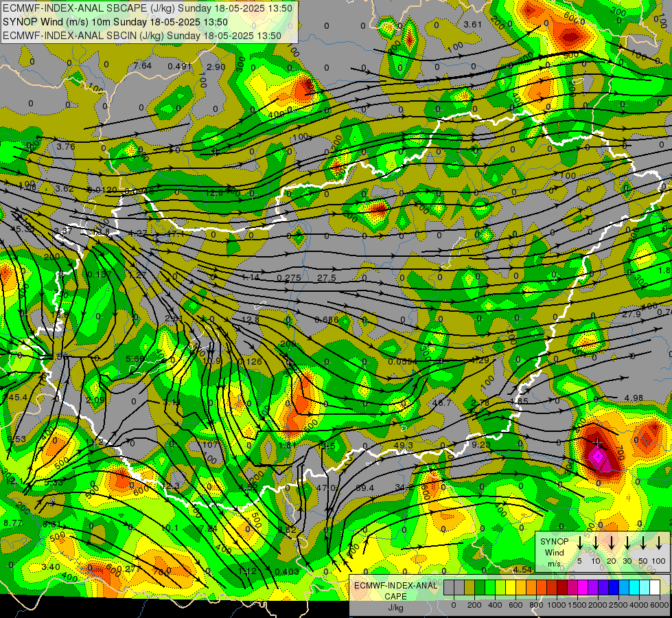The image size is (672, 618).
Task: Click the 4.54 value near wind legend
Action: click(522, 569)
